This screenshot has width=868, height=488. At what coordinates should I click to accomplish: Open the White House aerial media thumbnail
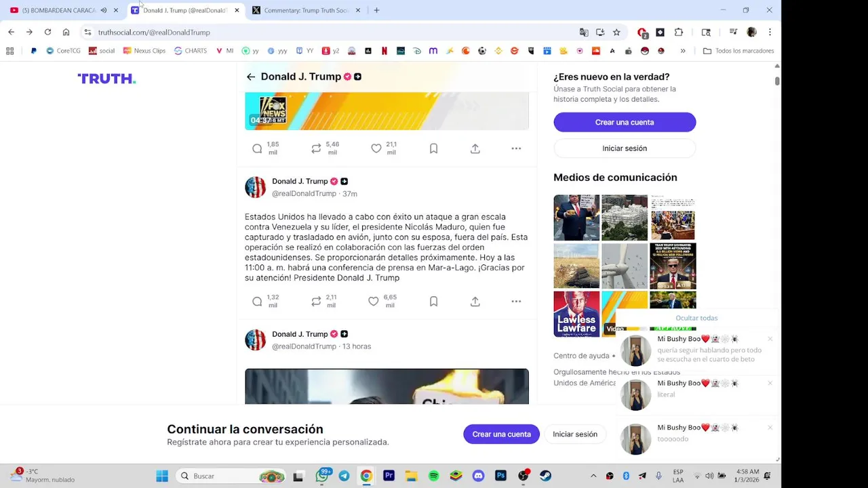pos(625,218)
